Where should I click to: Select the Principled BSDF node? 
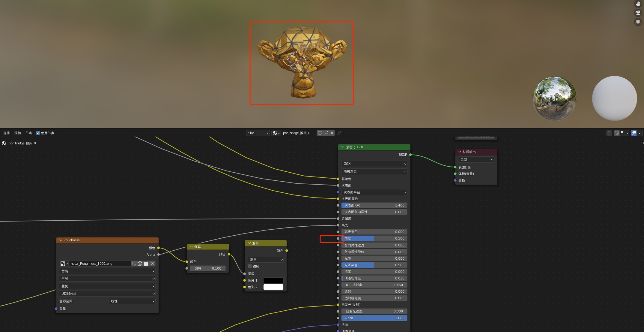[373, 146]
